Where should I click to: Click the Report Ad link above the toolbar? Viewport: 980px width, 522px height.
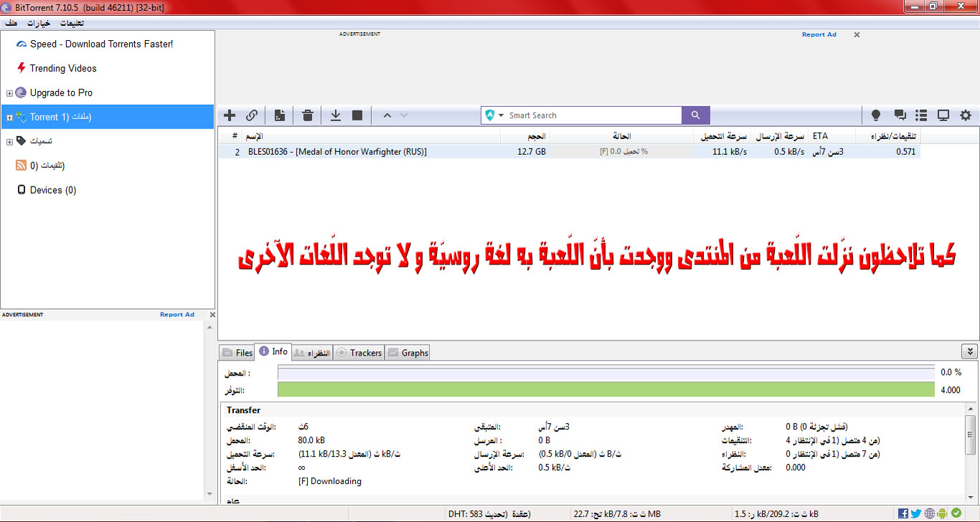819,34
